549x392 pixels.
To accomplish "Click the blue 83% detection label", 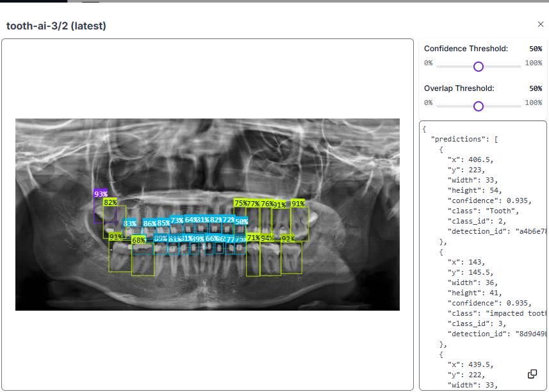I will [129, 224].
